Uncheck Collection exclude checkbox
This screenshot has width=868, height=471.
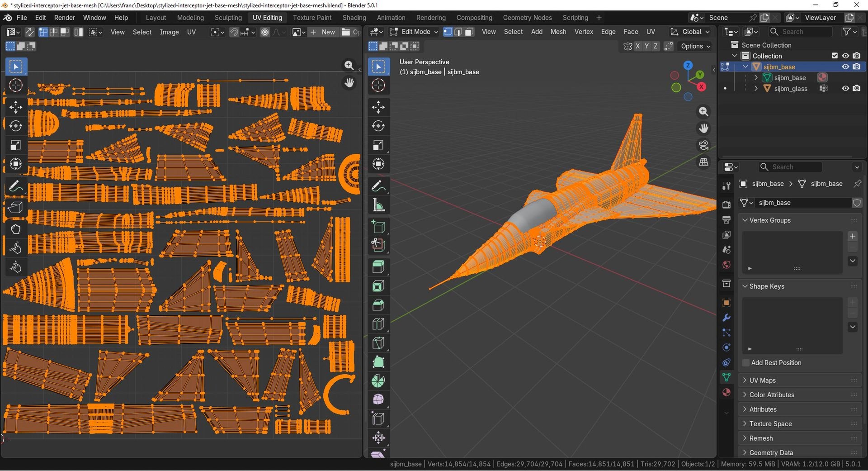coord(835,56)
